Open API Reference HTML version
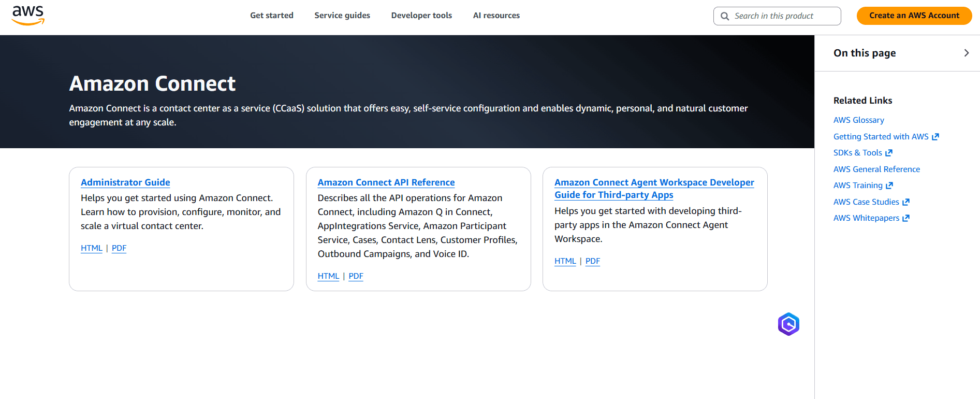The width and height of the screenshot is (980, 399). coord(328,276)
